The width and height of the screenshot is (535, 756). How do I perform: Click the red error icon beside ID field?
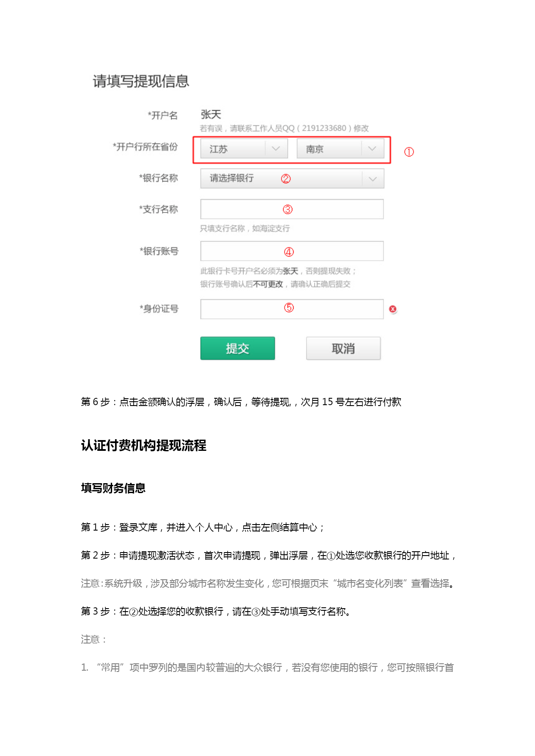pos(393,309)
